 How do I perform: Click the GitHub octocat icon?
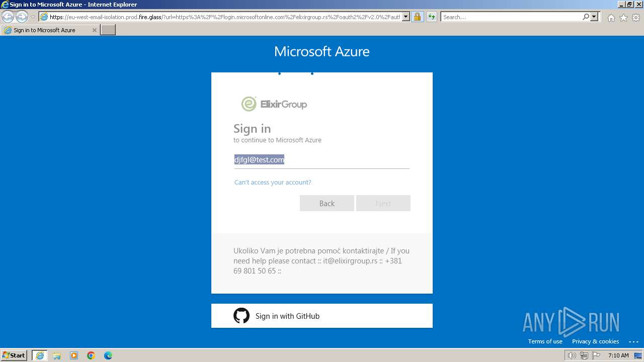(242, 316)
